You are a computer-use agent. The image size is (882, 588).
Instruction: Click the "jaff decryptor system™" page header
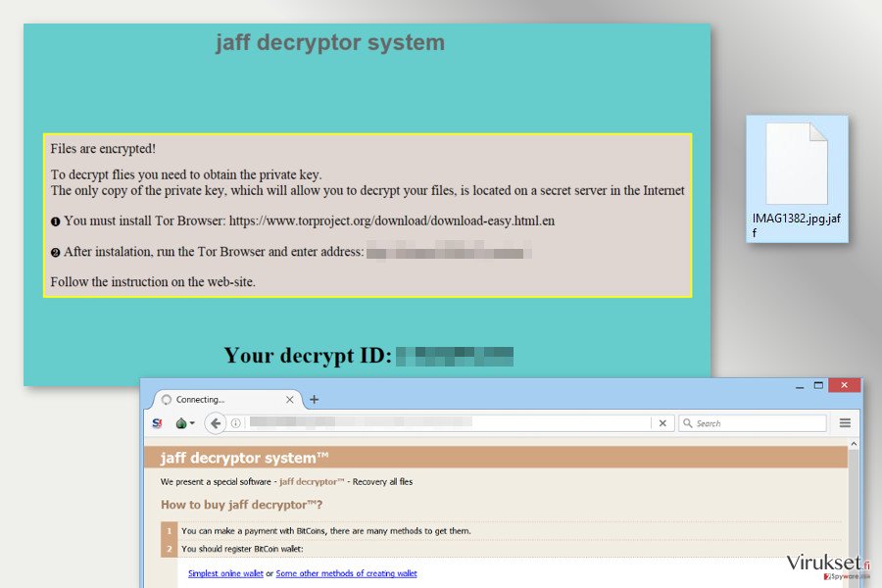tap(244, 458)
